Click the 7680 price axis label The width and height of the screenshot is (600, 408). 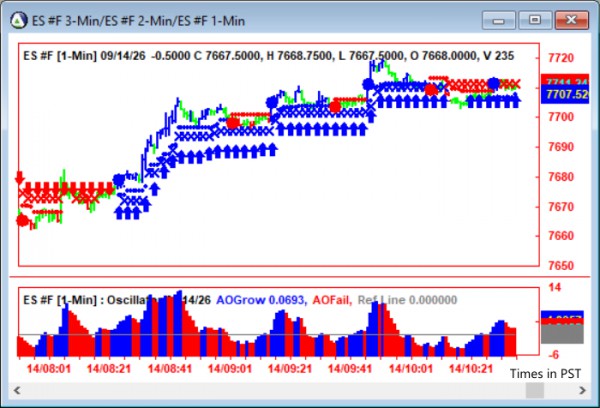pos(561,177)
